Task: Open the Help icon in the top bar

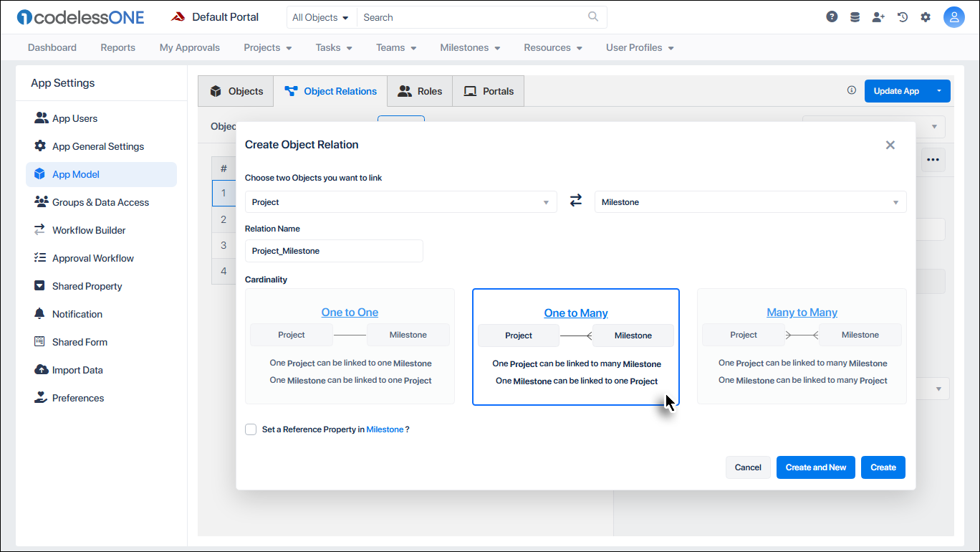Action: 832,16
